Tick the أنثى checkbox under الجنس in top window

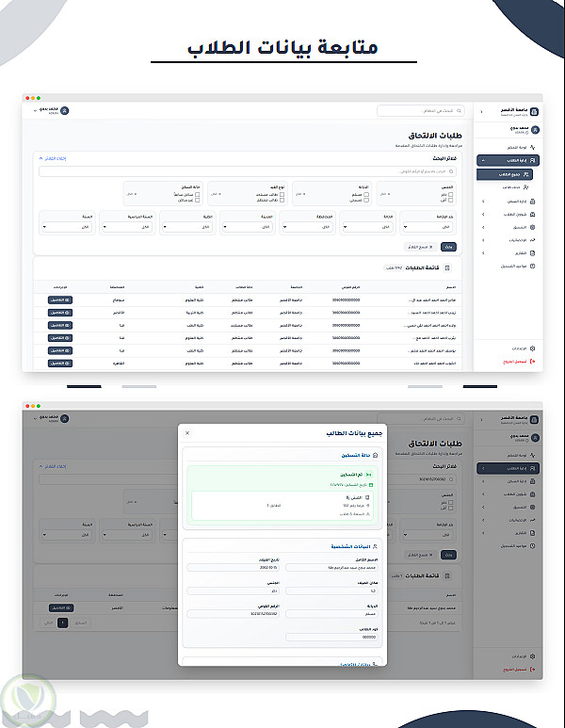pyautogui.click(x=450, y=200)
